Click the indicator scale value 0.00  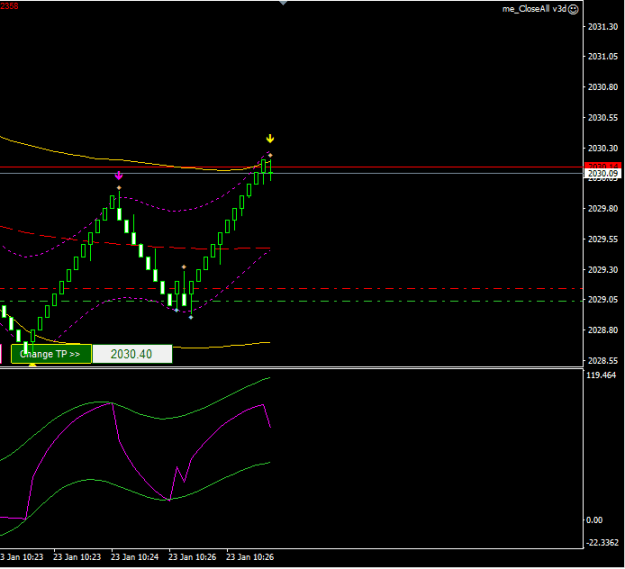point(594,520)
